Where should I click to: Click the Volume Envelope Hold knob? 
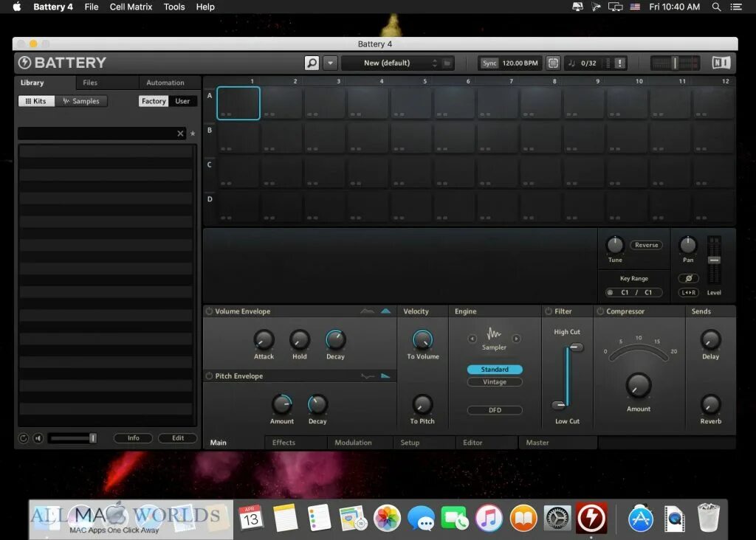coord(300,339)
